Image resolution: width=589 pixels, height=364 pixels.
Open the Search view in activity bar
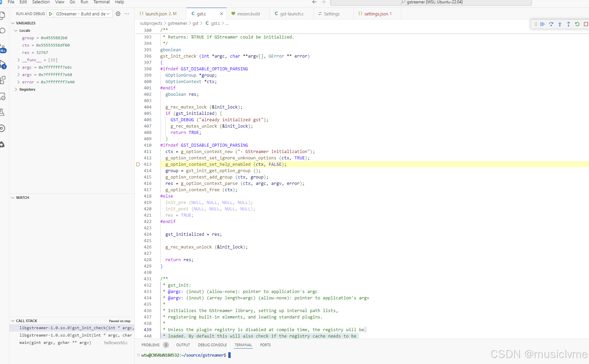click(x=2, y=31)
